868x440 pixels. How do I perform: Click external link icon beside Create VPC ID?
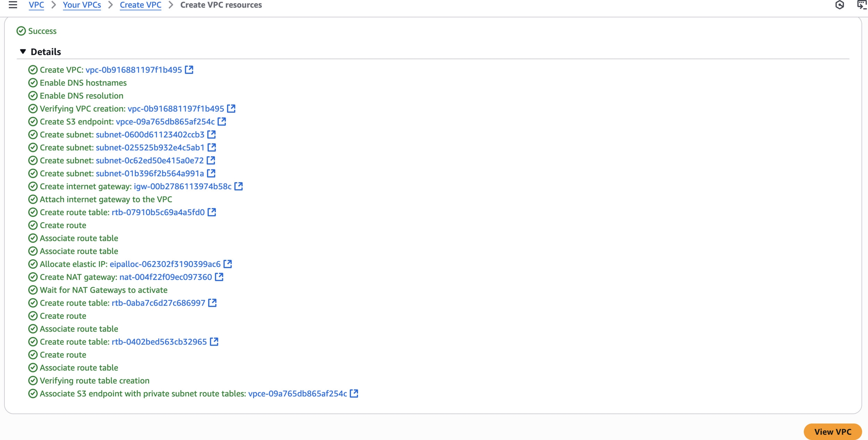tap(189, 70)
